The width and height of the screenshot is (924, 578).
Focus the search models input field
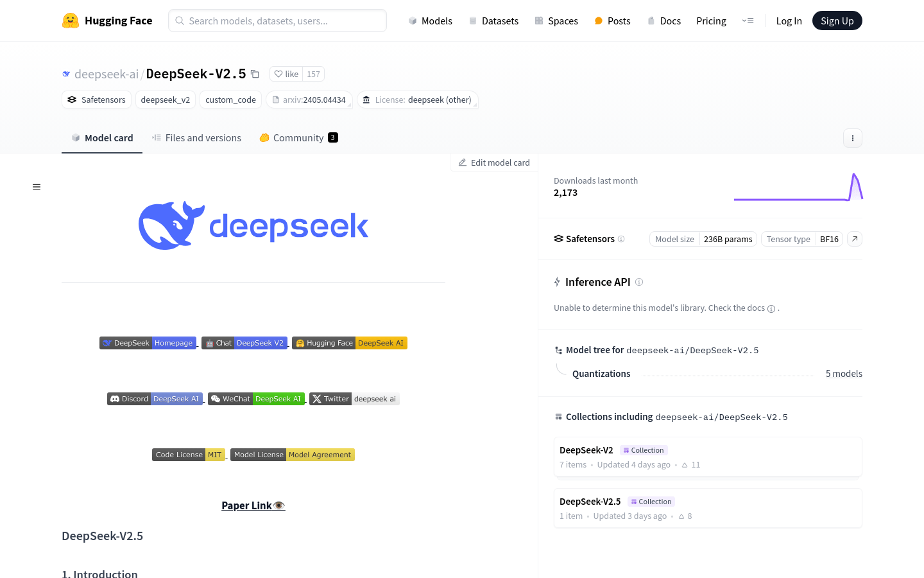coord(277,21)
